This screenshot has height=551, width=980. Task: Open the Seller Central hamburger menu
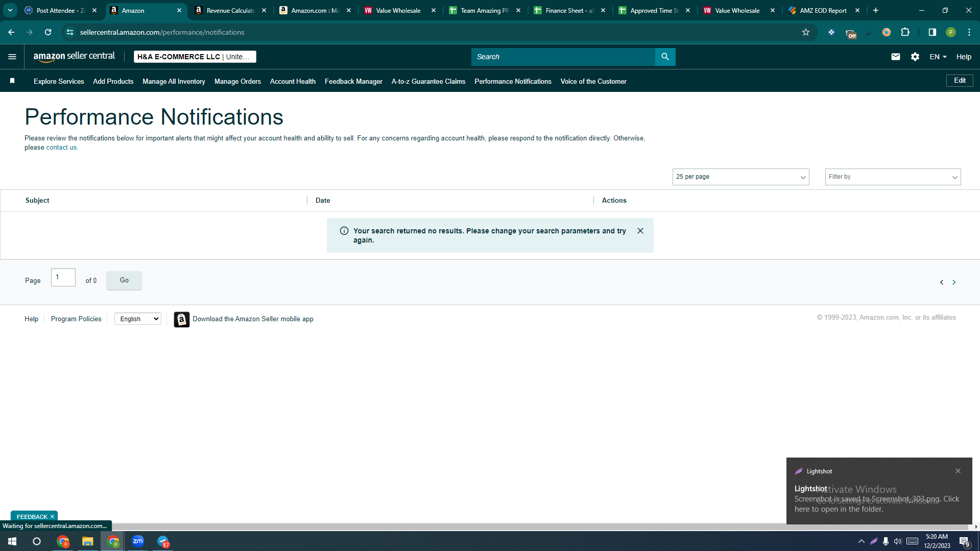(x=12, y=57)
